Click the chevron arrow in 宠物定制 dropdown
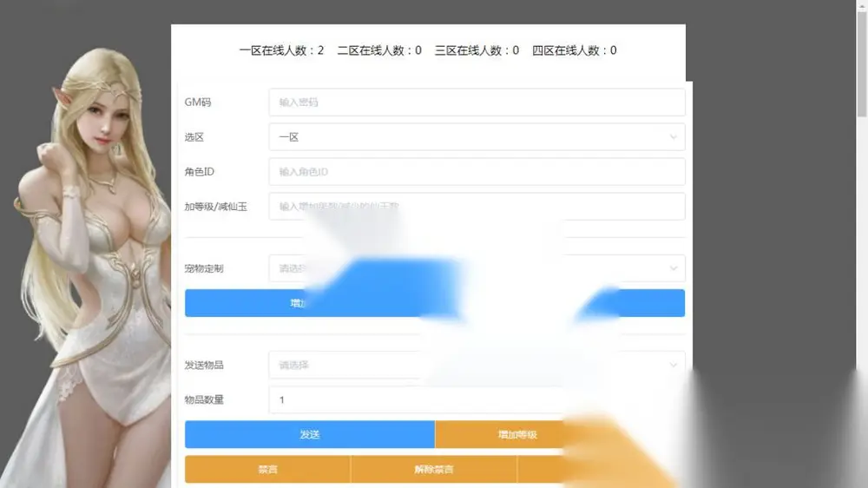Image resolution: width=868 pixels, height=488 pixels. tap(674, 268)
